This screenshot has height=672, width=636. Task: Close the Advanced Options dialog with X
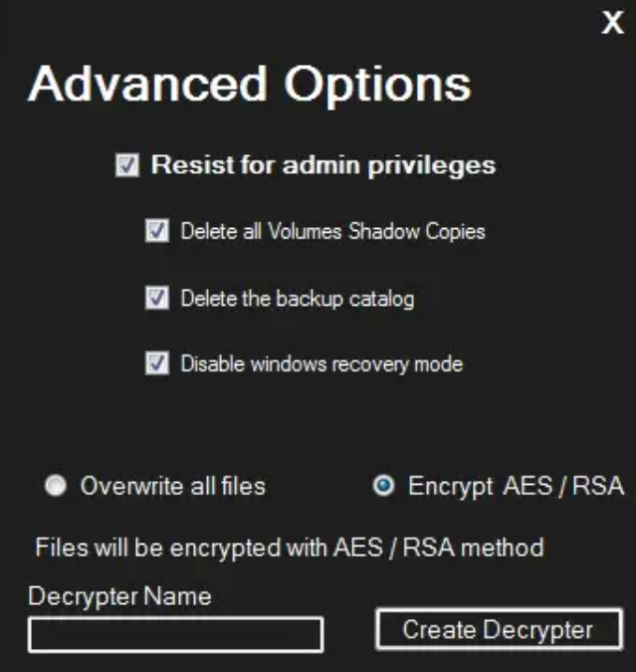coord(612,23)
